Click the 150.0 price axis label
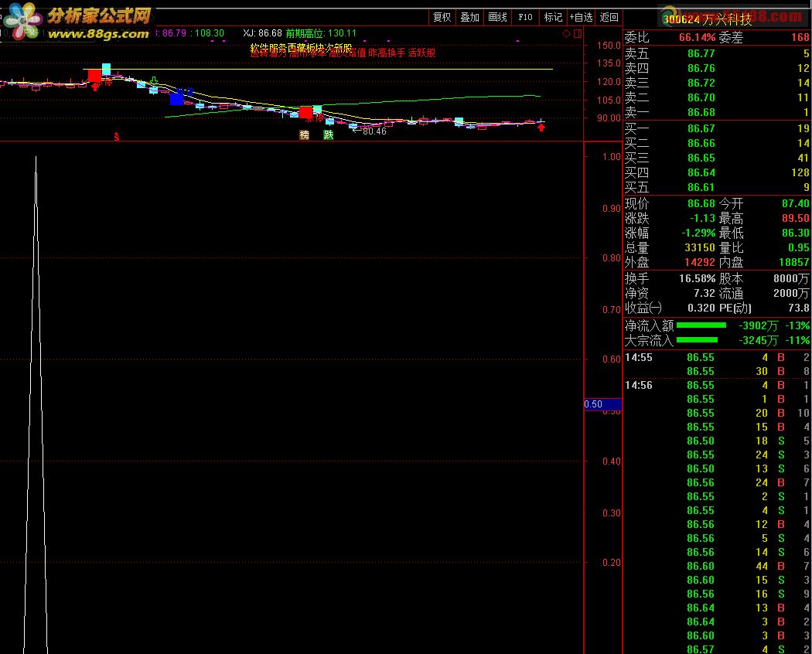The height and width of the screenshot is (654, 812). tap(609, 45)
